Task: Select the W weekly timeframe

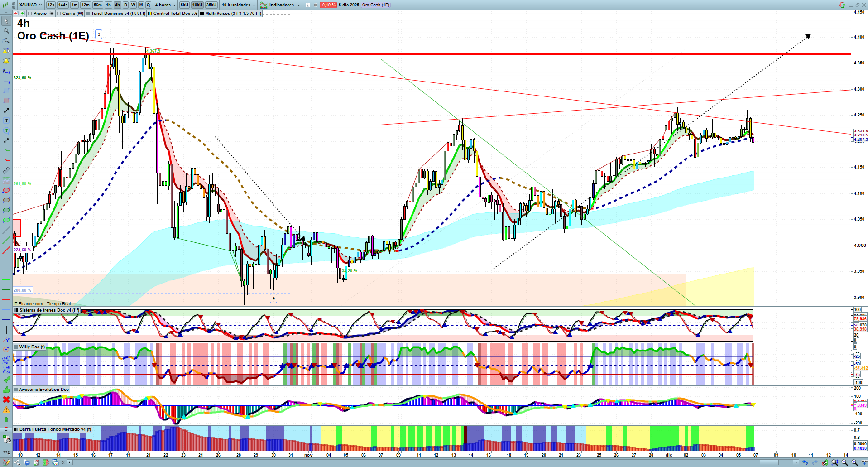Action: pyautogui.click(x=133, y=5)
